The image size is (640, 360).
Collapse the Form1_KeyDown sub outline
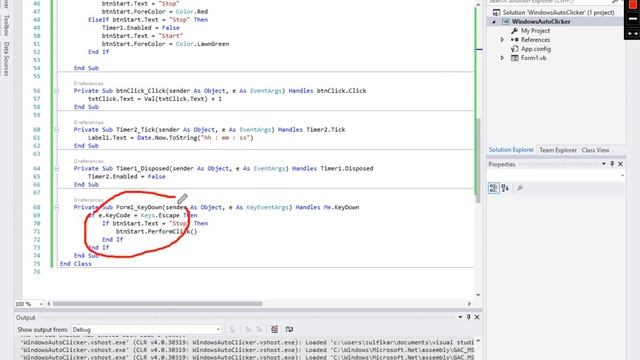pos(57,207)
